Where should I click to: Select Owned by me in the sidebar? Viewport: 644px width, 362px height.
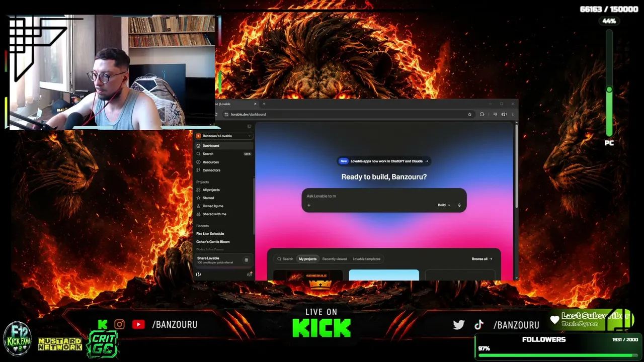(223, 206)
